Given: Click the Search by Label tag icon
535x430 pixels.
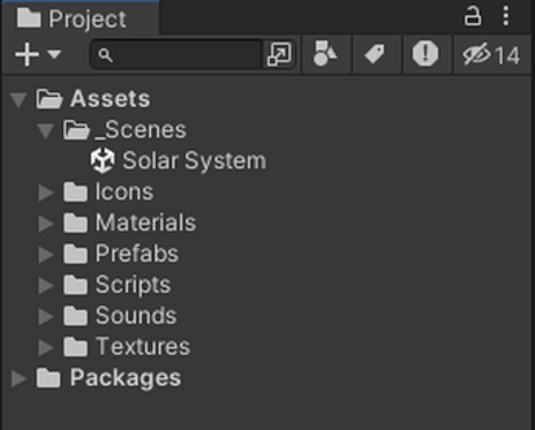Looking at the screenshot, I should pos(376,54).
